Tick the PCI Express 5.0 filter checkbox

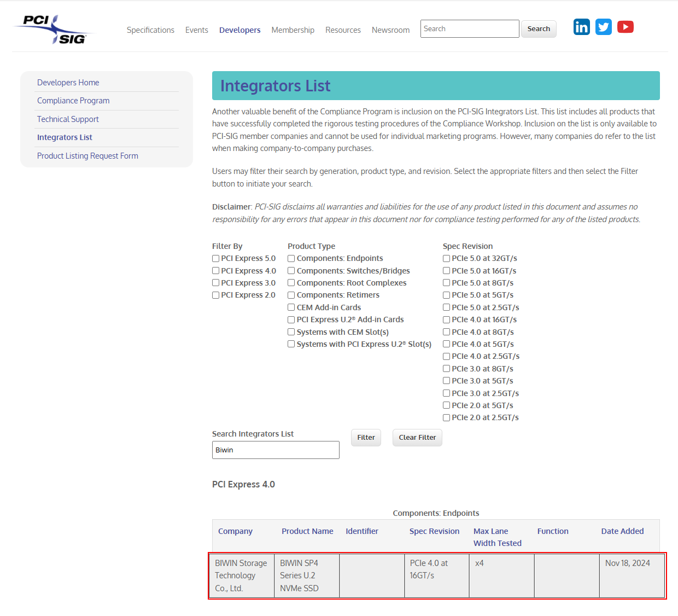pos(216,258)
